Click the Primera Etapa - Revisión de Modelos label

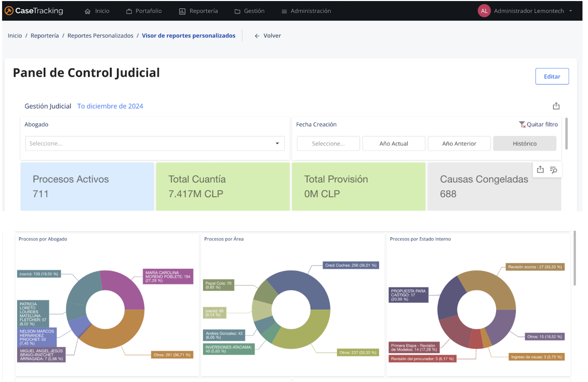(414, 347)
